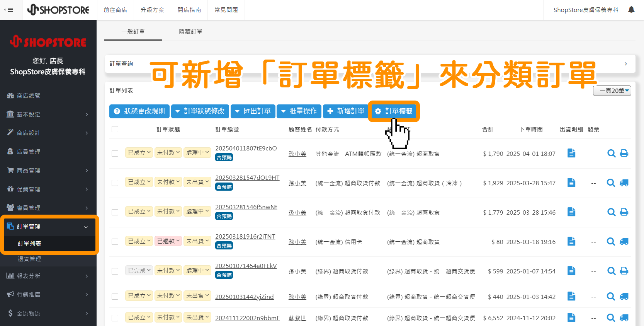Image resolution: width=644 pixels, height=326 pixels.
Task: Select checkbox for order 202503281546f5nwNt
Action: click(115, 212)
